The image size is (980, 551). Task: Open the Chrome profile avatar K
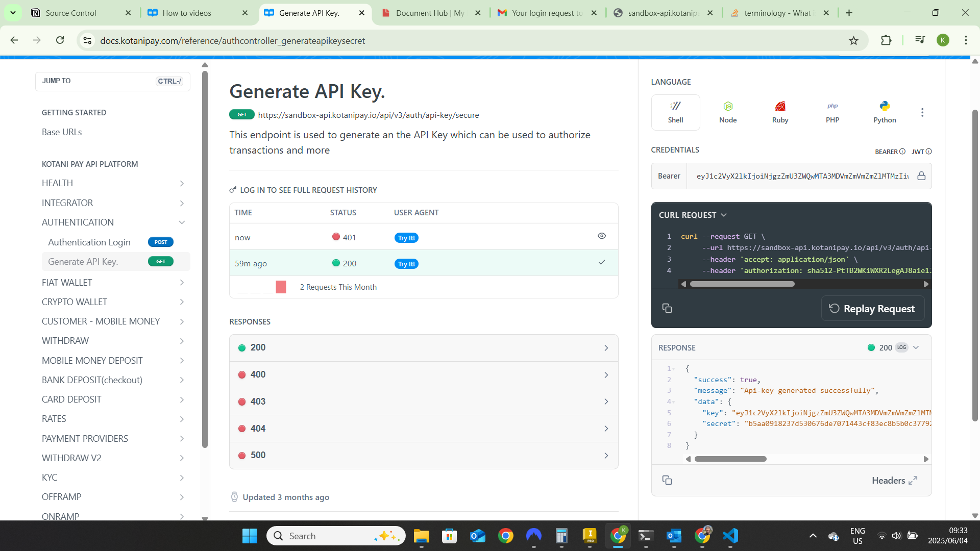click(943, 40)
